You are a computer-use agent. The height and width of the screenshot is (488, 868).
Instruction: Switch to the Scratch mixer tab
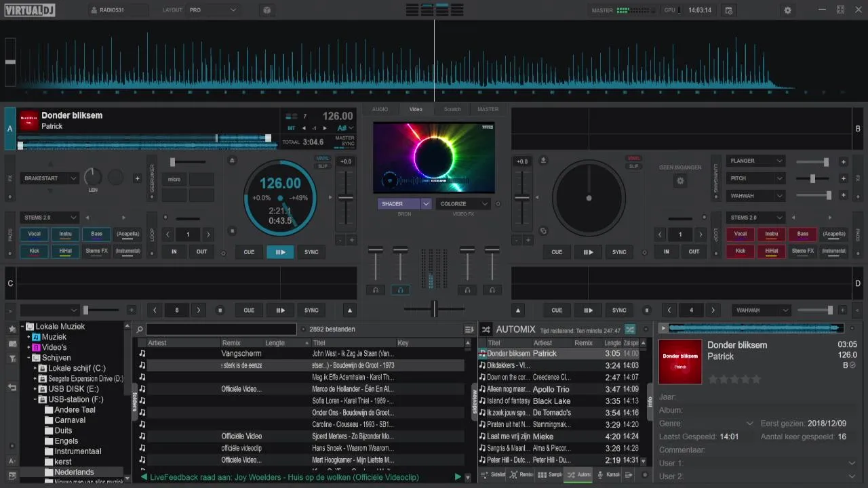[x=452, y=109]
